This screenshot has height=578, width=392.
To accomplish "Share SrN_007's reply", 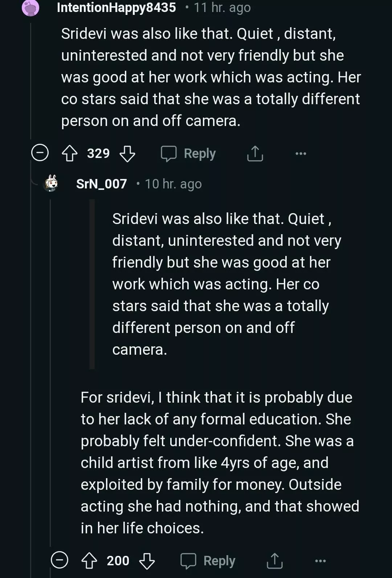I will tap(274, 561).
